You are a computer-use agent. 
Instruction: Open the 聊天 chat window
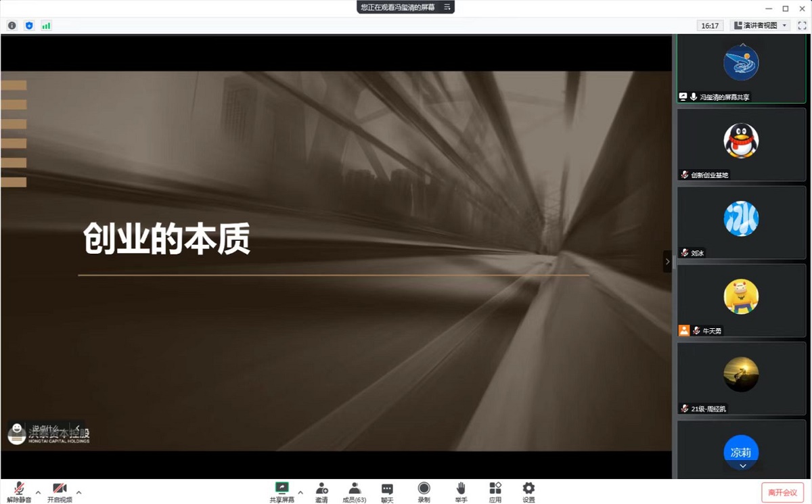(387, 492)
